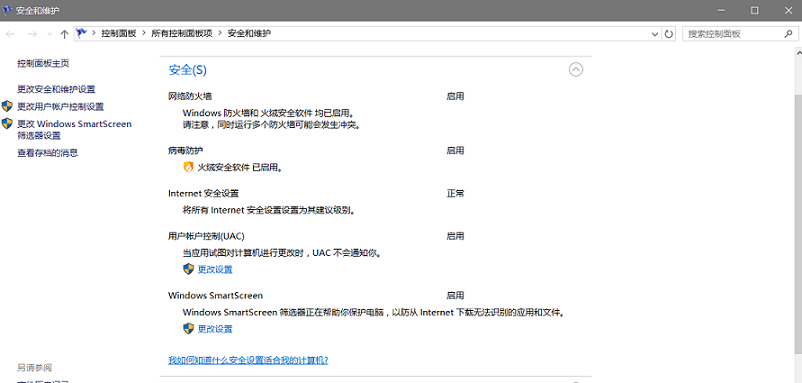The width and height of the screenshot is (802, 383).
Task: Expand the chevron after 控制面板 breadcrumb
Action: [x=144, y=34]
